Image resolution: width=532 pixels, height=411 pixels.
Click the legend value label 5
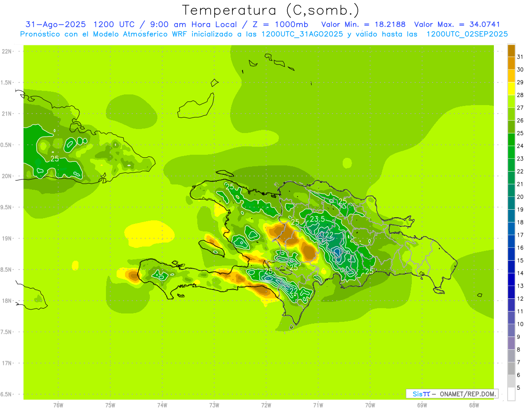(x=519, y=388)
